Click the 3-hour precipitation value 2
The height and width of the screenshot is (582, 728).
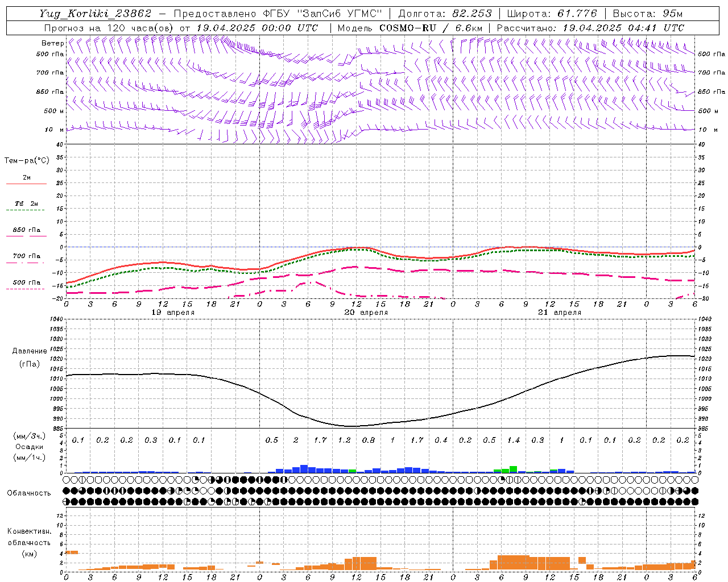[x=296, y=440]
